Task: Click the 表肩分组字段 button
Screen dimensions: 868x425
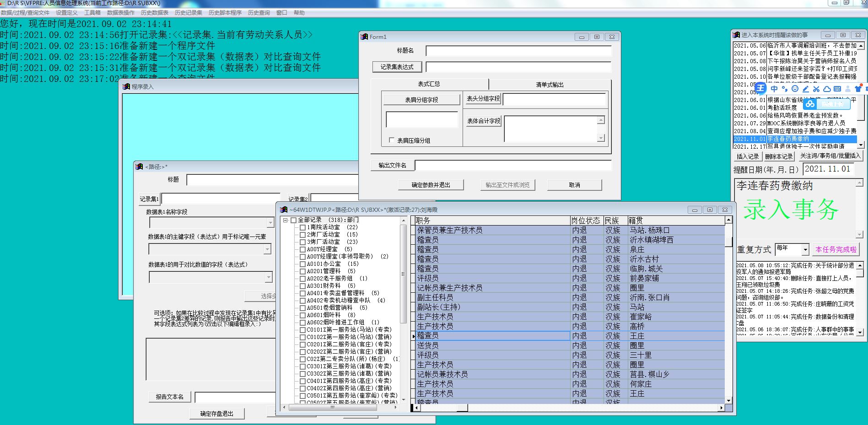Action: 421,99
